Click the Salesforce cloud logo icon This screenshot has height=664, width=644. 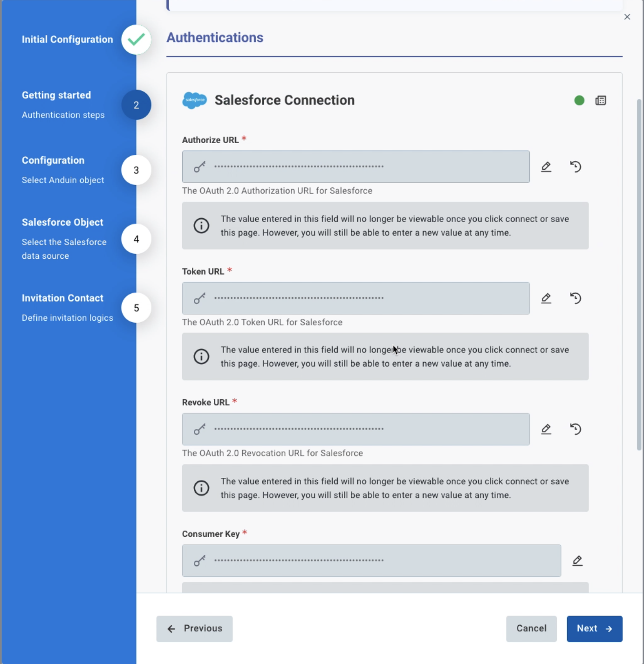[194, 100]
